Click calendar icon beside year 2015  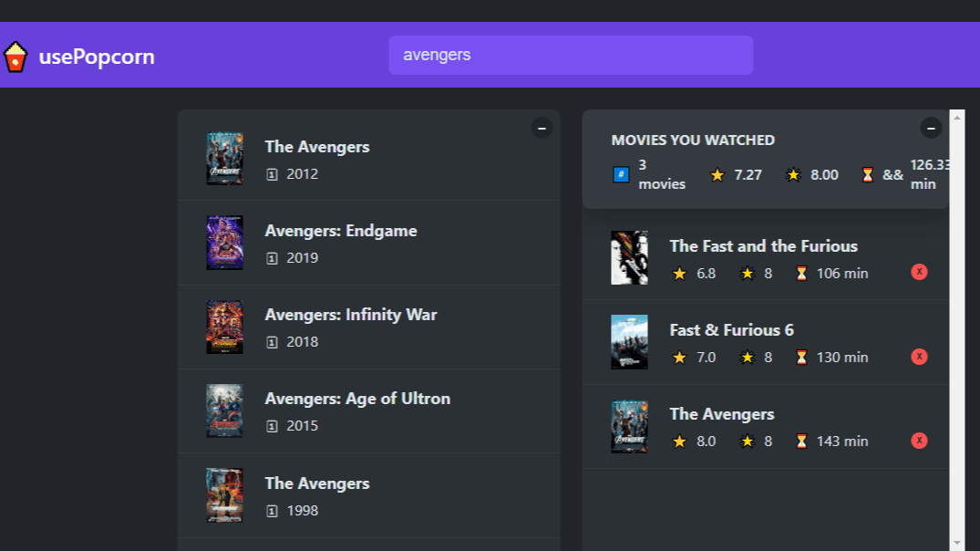[272, 426]
